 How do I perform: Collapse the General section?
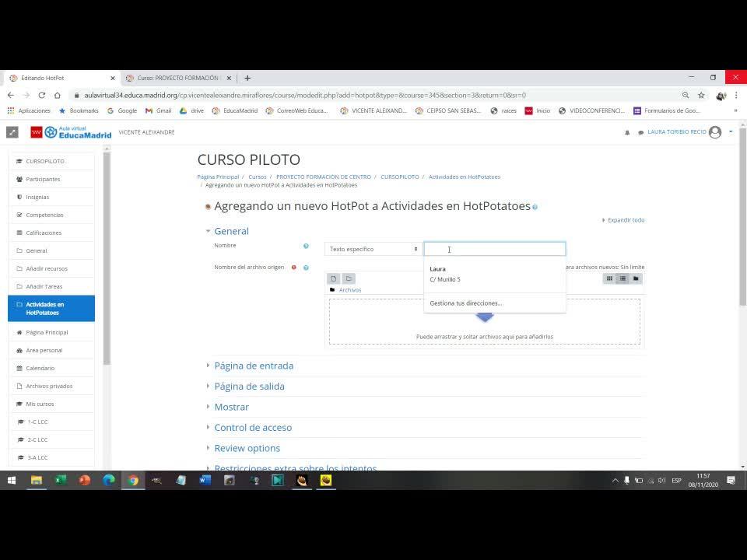click(232, 232)
